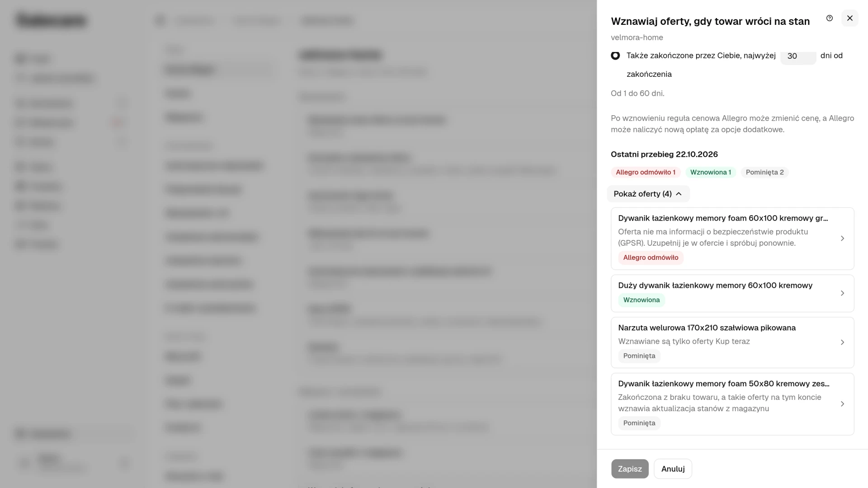
Task: Open Duży dywanik łazienkowy memory 60x100 offer
Action: 732,293
